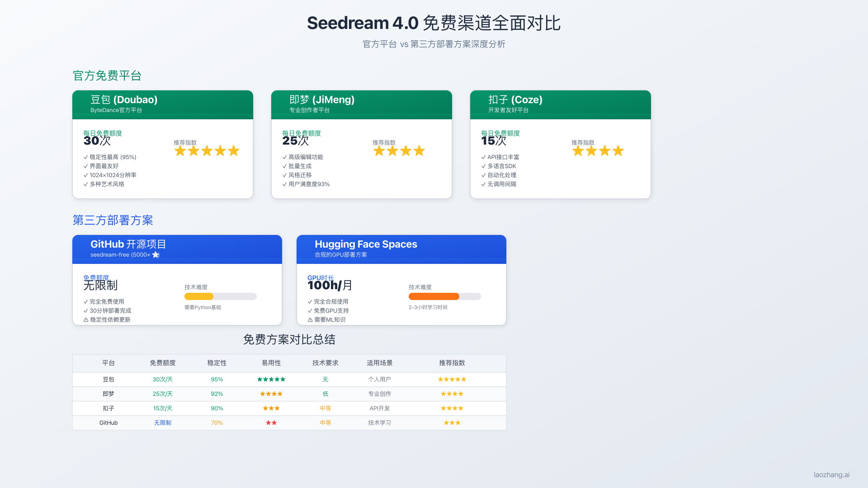This screenshot has height=488, width=868.
Task: Click the 92% stability cell
Action: pos(217,394)
